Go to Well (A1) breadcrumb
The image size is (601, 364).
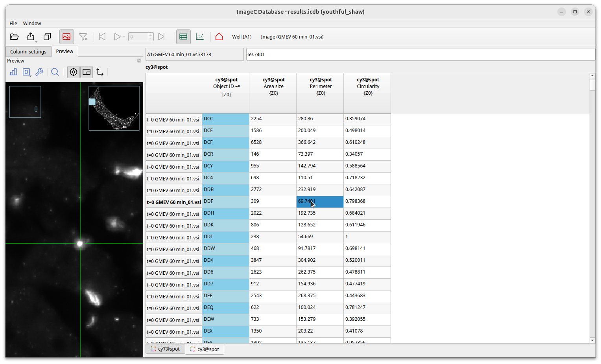pos(242,37)
